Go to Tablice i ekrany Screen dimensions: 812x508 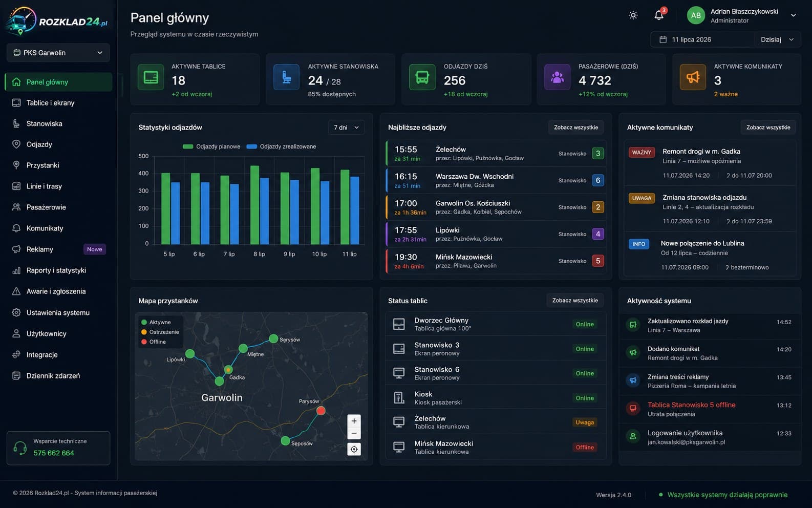58,103
